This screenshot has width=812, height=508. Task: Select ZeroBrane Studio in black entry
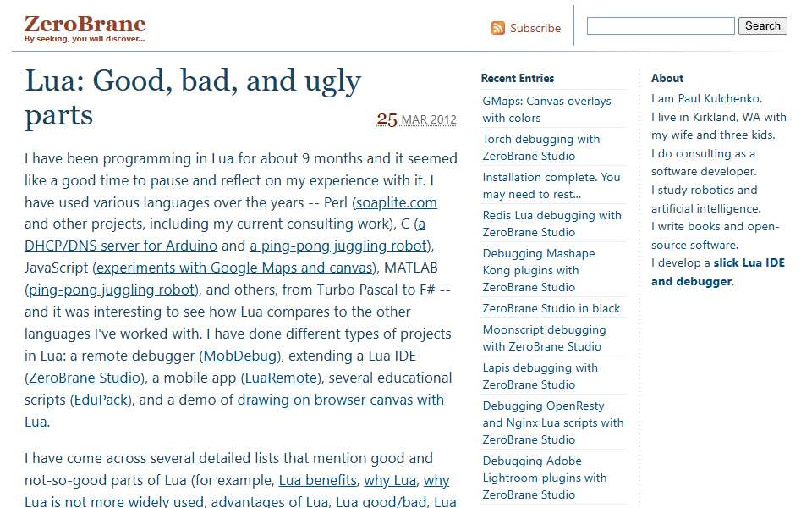point(551,308)
